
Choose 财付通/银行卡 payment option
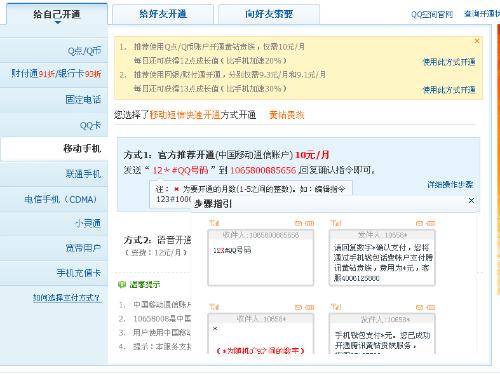pyautogui.click(x=54, y=74)
